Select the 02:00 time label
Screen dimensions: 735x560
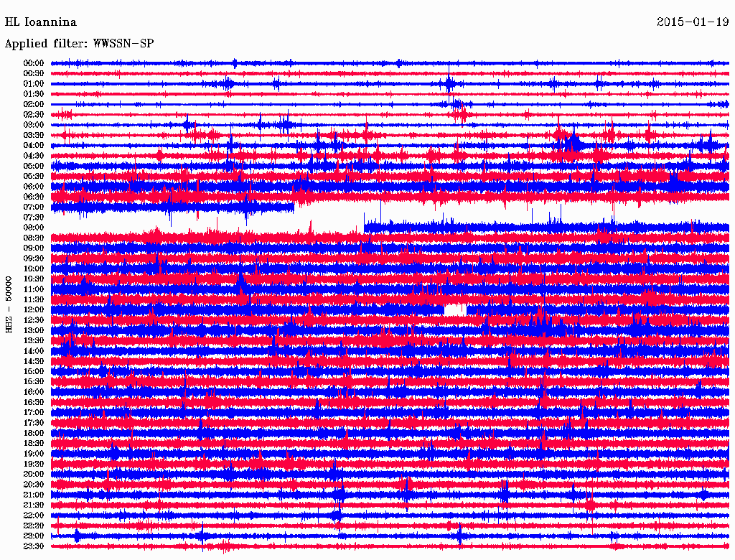click(x=34, y=104)
